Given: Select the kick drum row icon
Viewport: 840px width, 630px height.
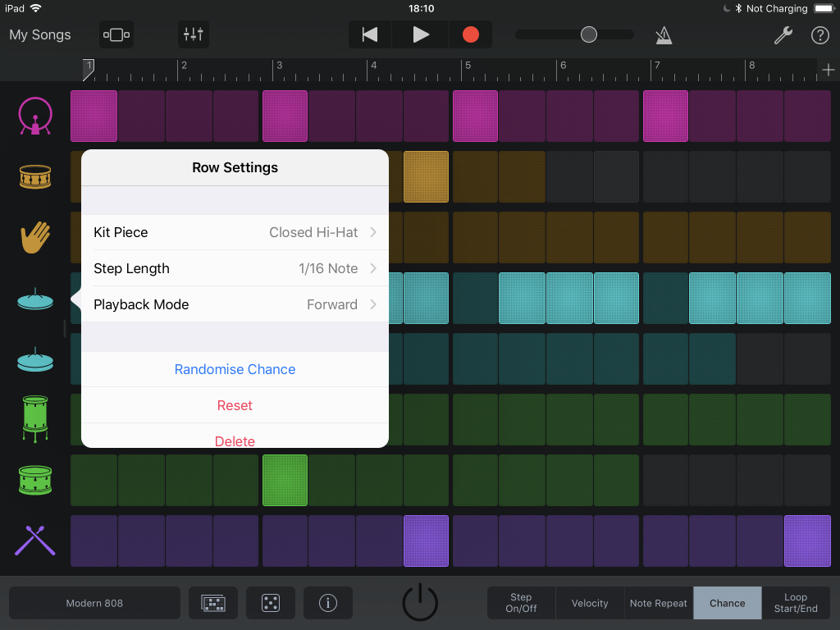Looking at the screenshot, I should 34,116.
